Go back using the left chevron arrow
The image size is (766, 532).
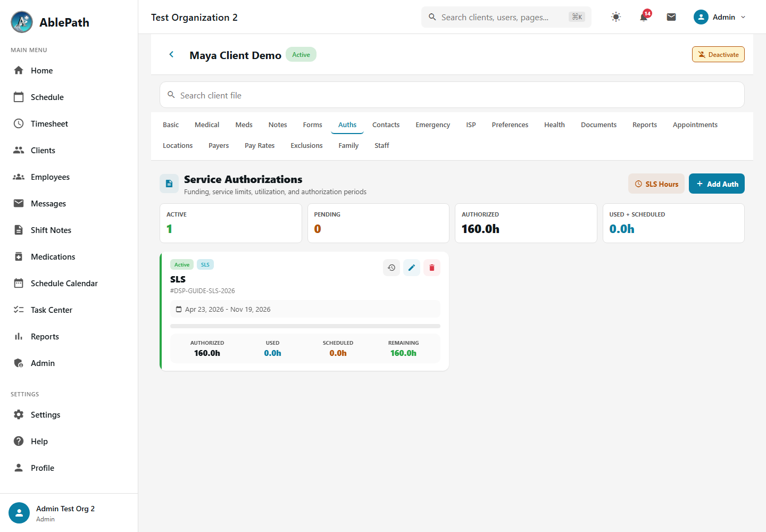click(x=171, y=54)
